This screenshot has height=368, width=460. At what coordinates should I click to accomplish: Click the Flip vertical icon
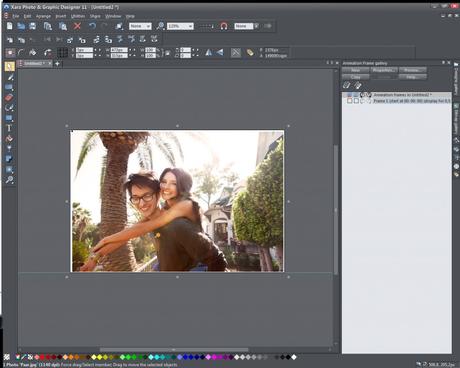tap(220, 52)
